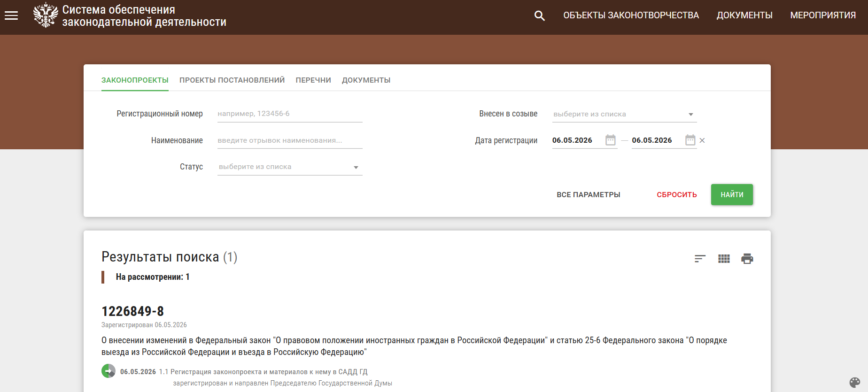Focus the Регистрационный номер input field
Viewport: 868px width, 392px height.
[290, 114]
